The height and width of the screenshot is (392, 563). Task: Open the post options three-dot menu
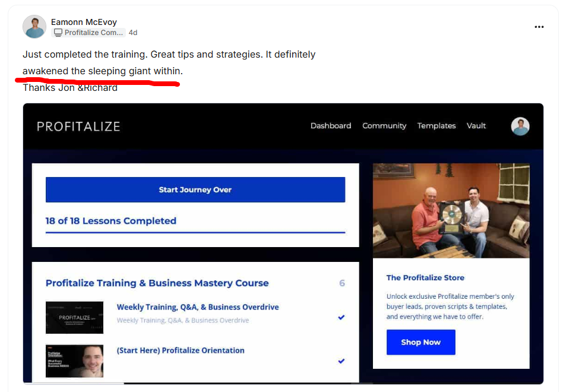(539, 27)
